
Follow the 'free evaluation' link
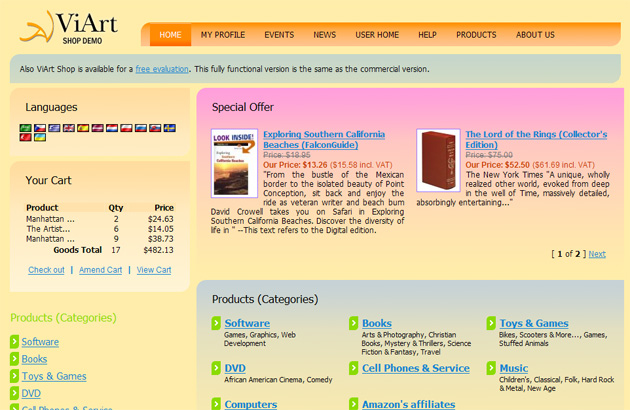(x=162, y=69)
